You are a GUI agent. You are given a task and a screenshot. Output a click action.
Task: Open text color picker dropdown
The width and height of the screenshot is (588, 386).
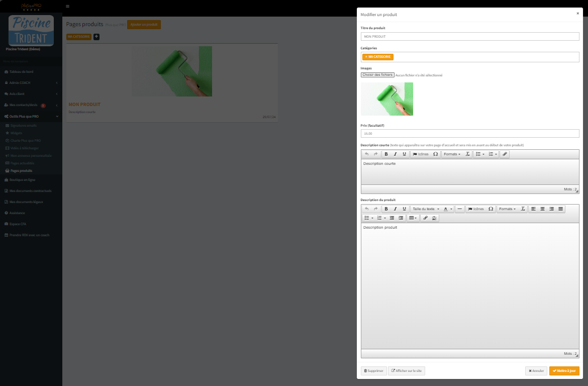coord(448,209)
